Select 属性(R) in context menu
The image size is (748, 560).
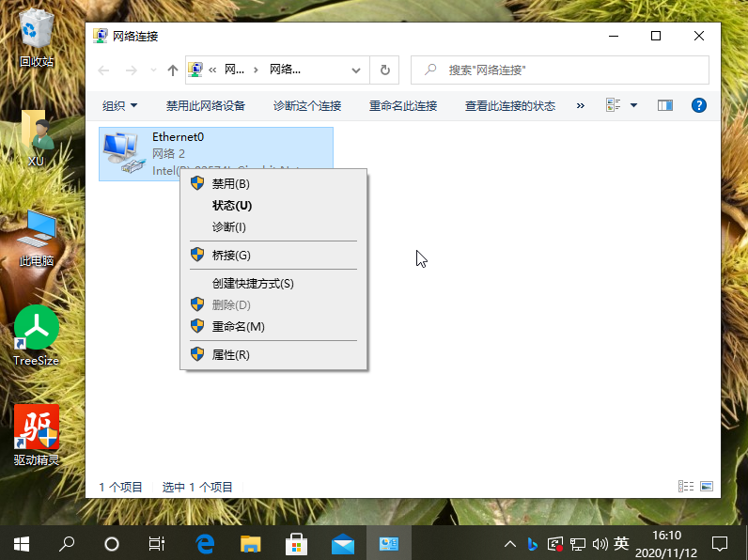pyautogui.click(x=230, y=354)
